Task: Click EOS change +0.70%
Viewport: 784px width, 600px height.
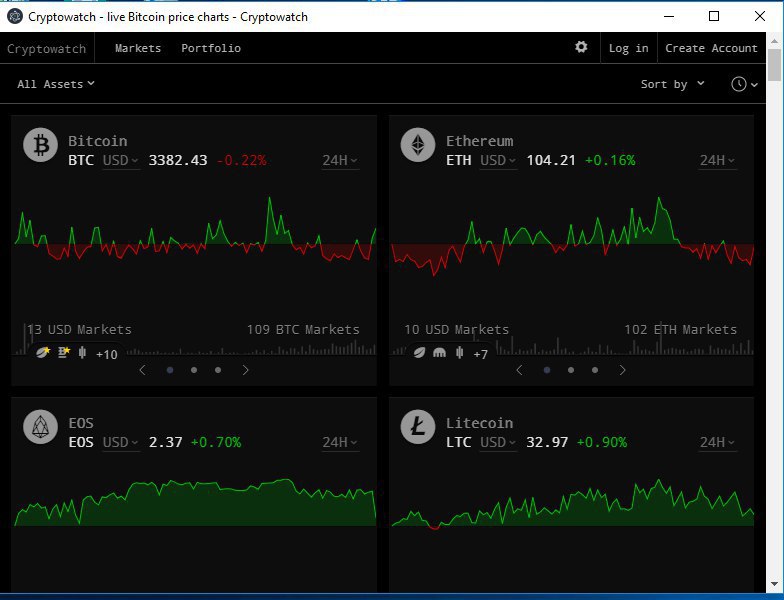Action: coord(216,442)
